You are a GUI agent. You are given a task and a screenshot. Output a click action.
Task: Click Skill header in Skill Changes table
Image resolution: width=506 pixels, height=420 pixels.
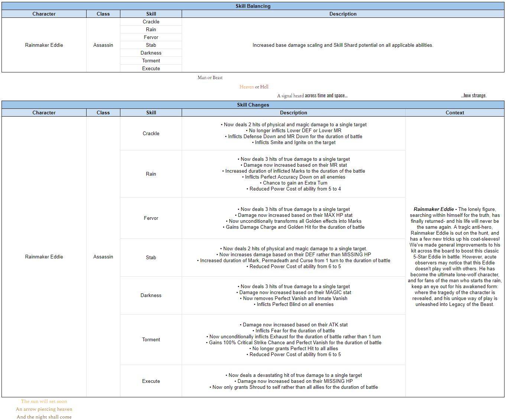151,113
